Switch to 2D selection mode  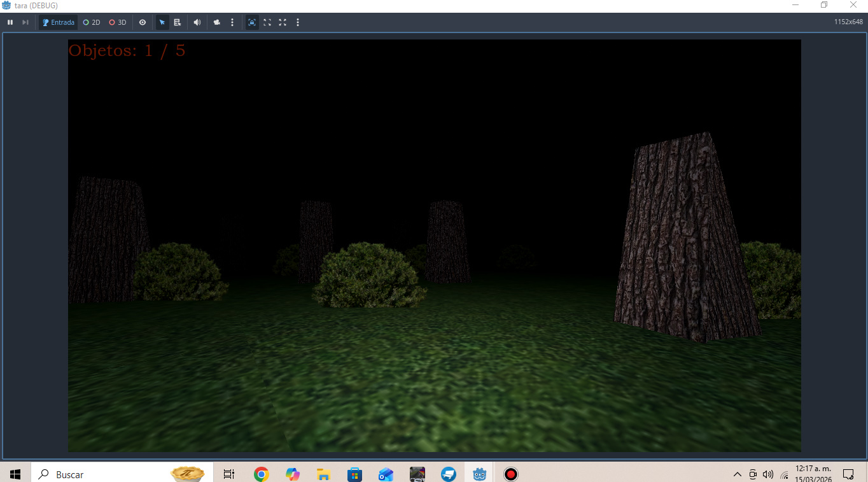(x=92, y=22)
